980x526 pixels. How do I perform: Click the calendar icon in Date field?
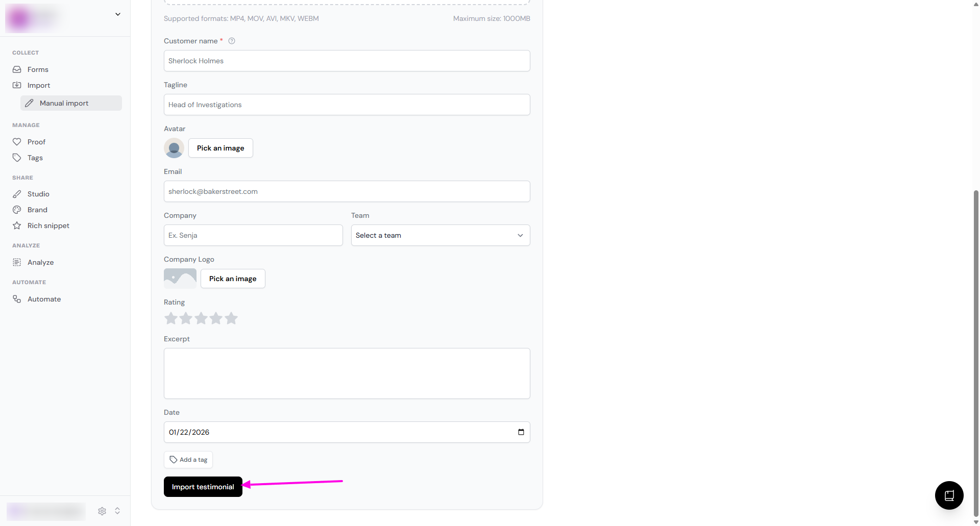click(x=521, y=432)
